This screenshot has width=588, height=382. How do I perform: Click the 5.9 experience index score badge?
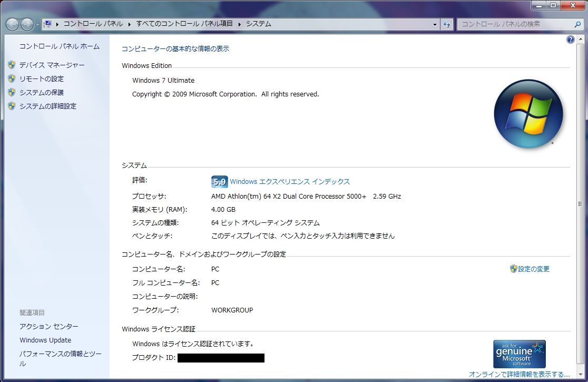point(219,182)
